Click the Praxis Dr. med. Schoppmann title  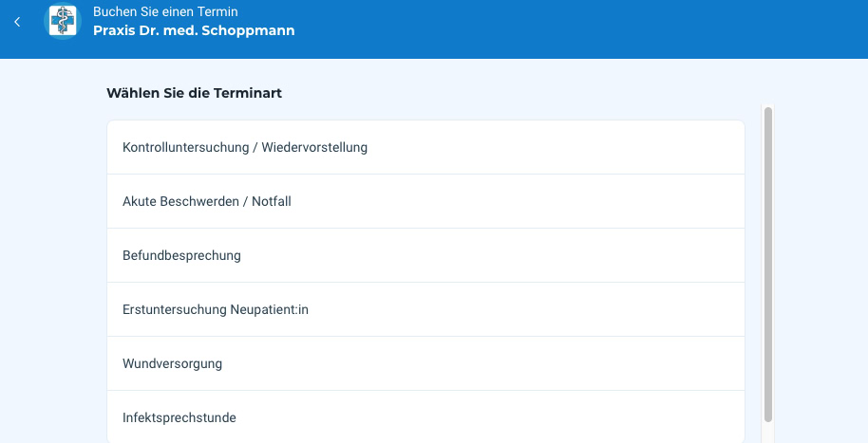[194, 30]
